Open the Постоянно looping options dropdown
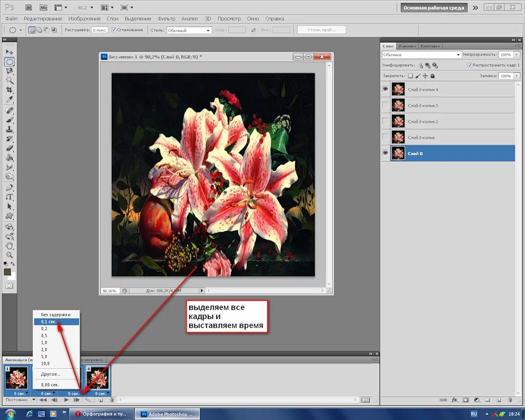 click(20, 400)
